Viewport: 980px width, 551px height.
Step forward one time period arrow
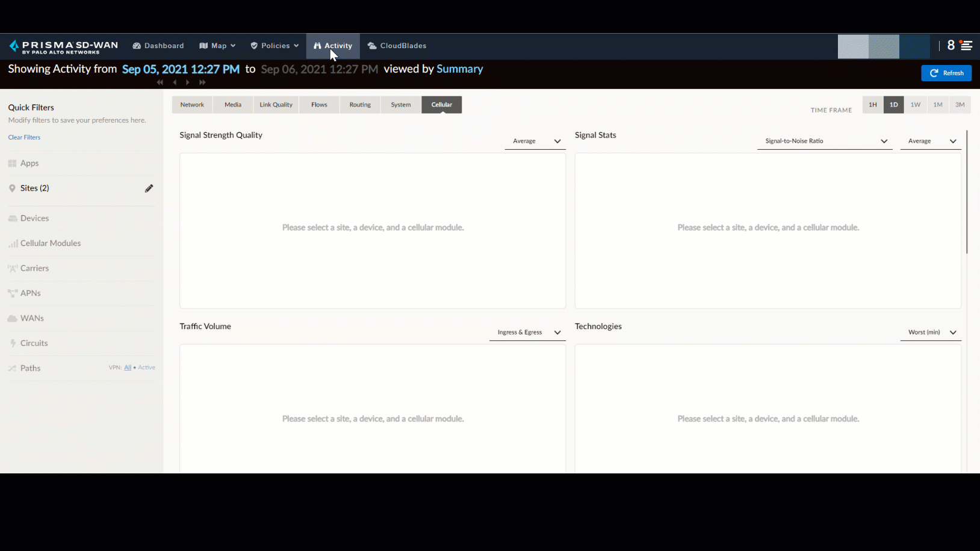tap(188, 82)
